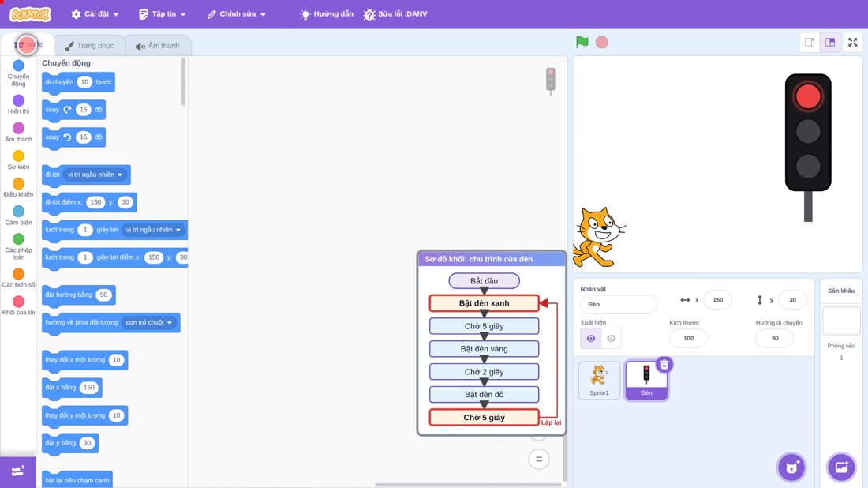Hide the sprite with crossed-eye button
This screenshot has height=488, width=868.
(611, 339)
